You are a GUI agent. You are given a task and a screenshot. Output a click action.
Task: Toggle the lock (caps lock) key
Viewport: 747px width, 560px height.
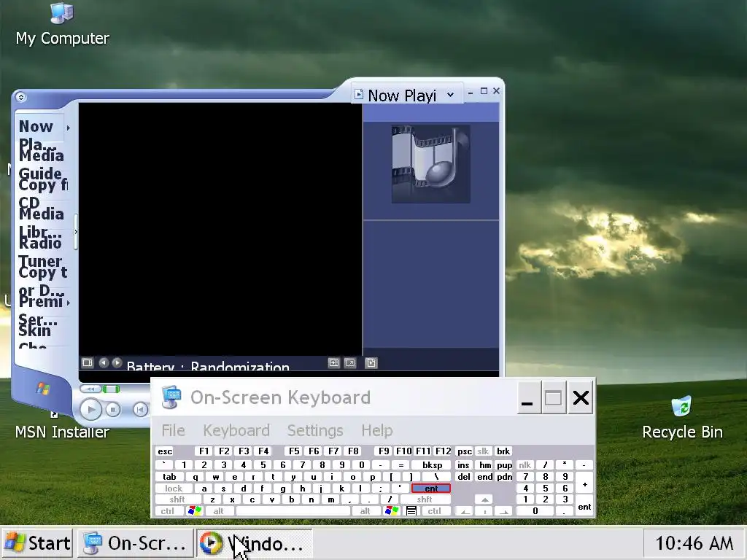(174, 489)
